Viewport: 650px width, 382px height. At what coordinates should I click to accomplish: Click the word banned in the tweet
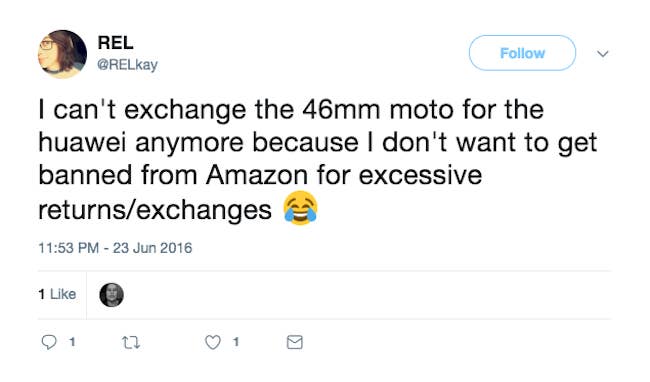[85, 175]
